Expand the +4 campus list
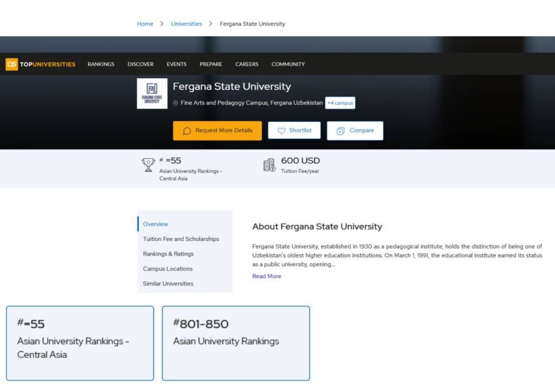Image resolution: width=555 pixels, height=392 pixels. pos(340,103)
